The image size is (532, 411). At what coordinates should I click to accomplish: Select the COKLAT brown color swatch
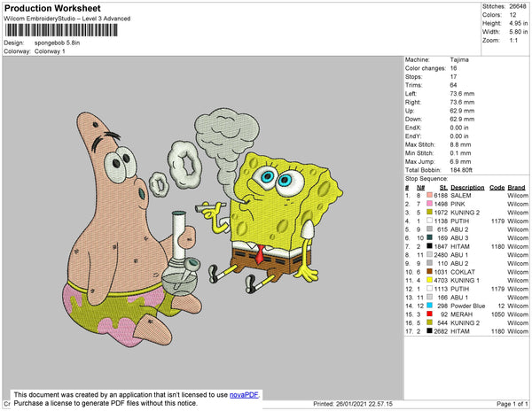pos(429,272)
